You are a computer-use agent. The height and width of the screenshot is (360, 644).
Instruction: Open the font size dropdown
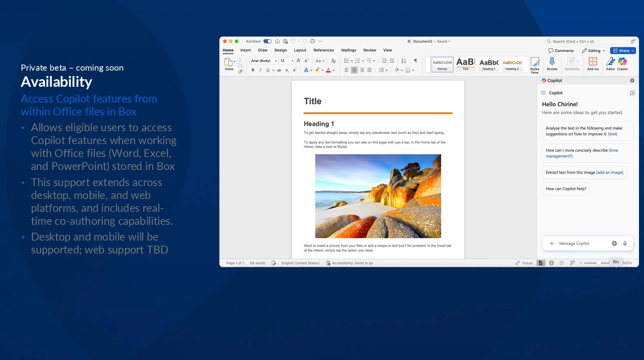pos(292,61)
